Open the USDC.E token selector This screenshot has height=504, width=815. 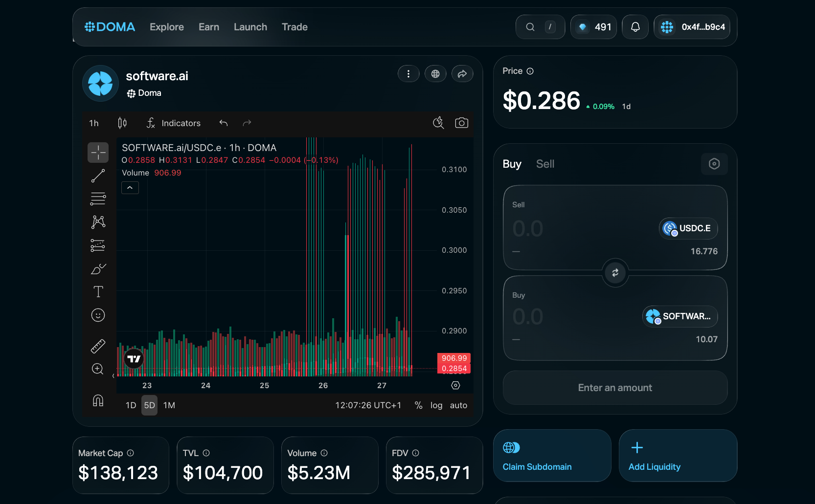click(x=688, y=228)
